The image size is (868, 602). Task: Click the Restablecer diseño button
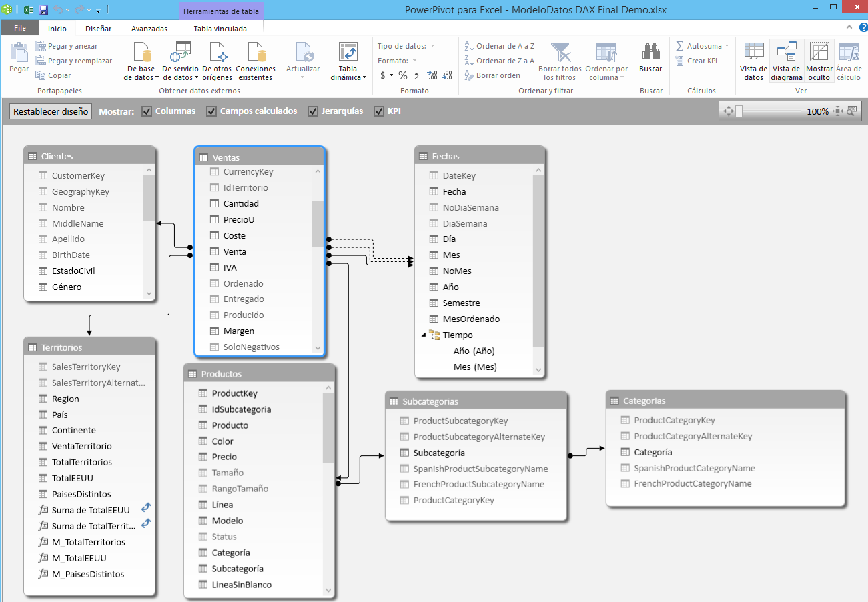(51, 111)
